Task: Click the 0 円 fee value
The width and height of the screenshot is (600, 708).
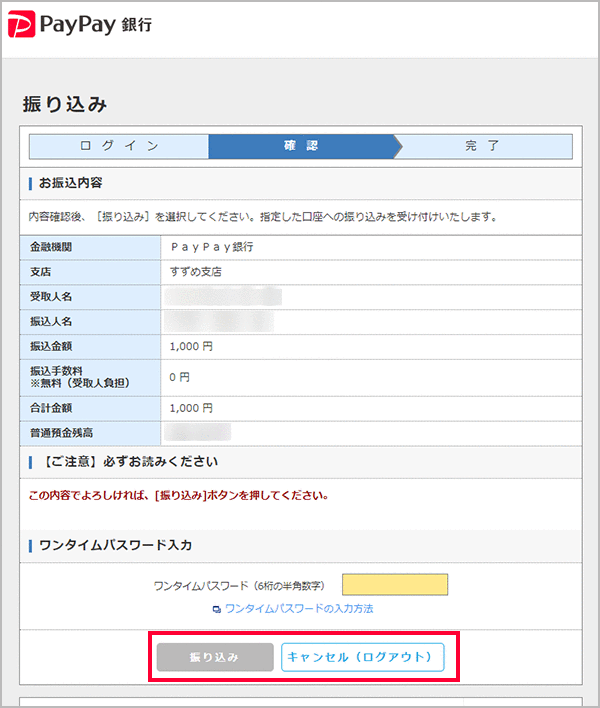Action: pos(179,377)
